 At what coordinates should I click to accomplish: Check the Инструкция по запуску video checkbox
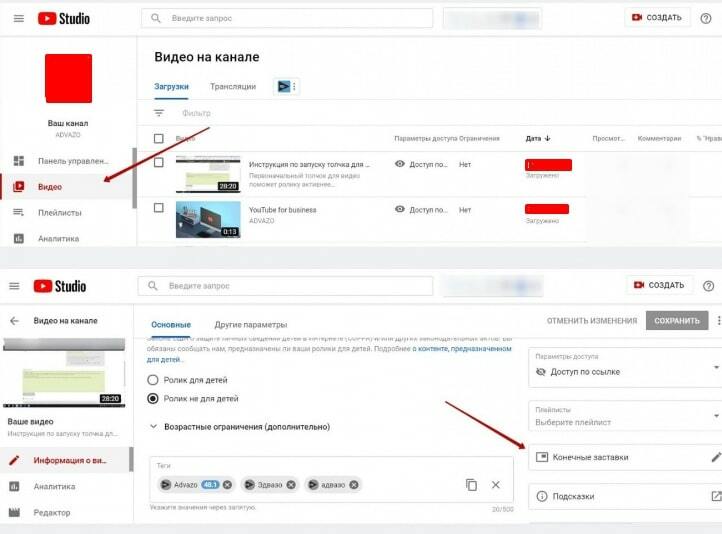coord(158,163)
